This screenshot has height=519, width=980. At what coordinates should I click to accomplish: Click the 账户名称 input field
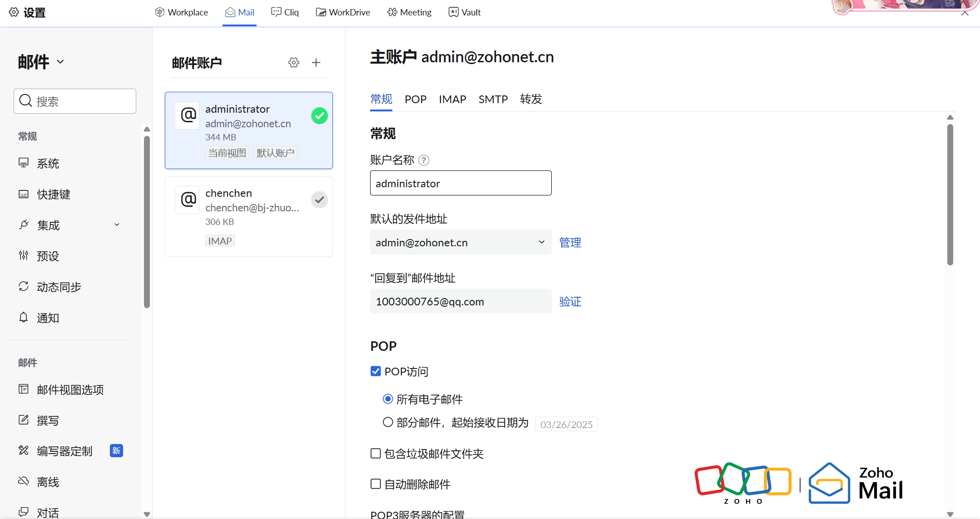coord(461,183)
